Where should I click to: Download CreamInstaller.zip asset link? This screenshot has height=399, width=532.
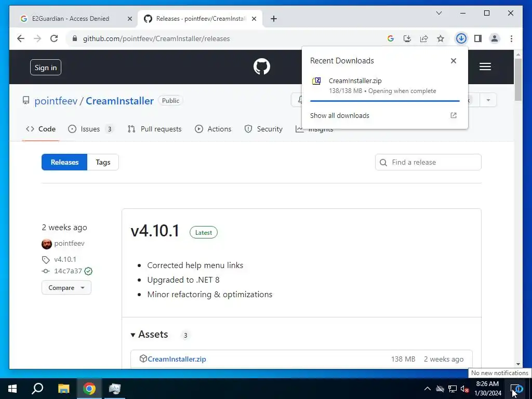(x=177, y=359)
